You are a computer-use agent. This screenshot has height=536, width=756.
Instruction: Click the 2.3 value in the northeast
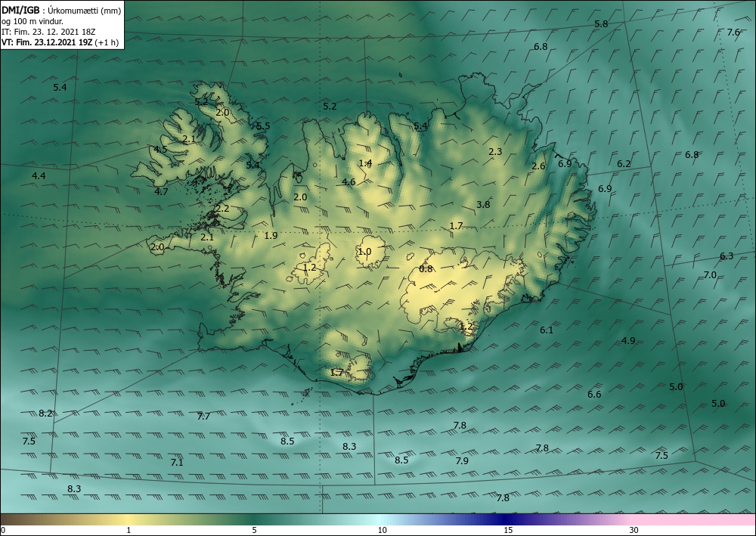[x=495, y=151]
